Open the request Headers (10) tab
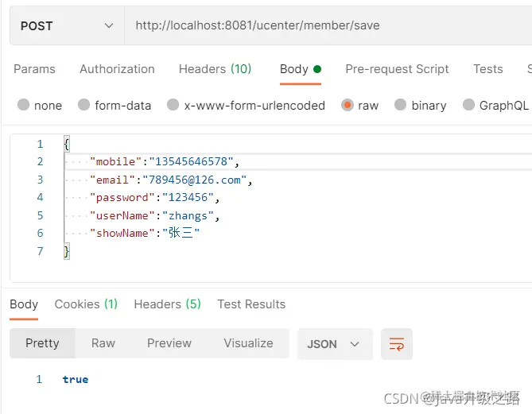 [x=216, y=69]
